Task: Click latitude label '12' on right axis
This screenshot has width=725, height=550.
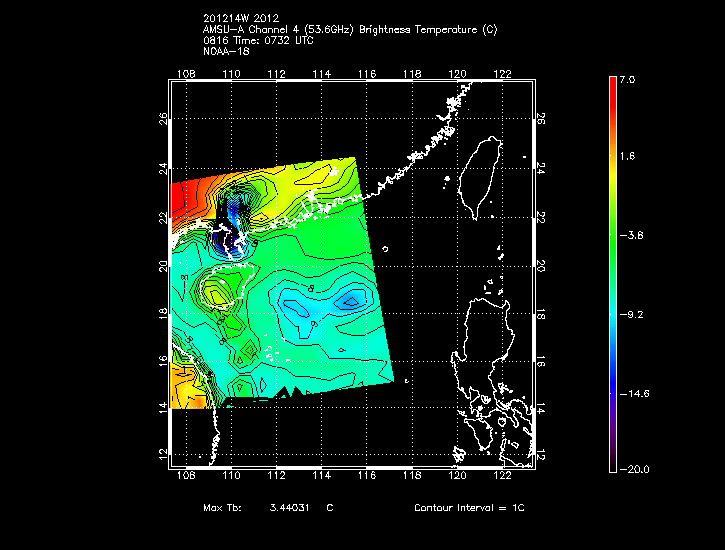Action: coord(541,455)
